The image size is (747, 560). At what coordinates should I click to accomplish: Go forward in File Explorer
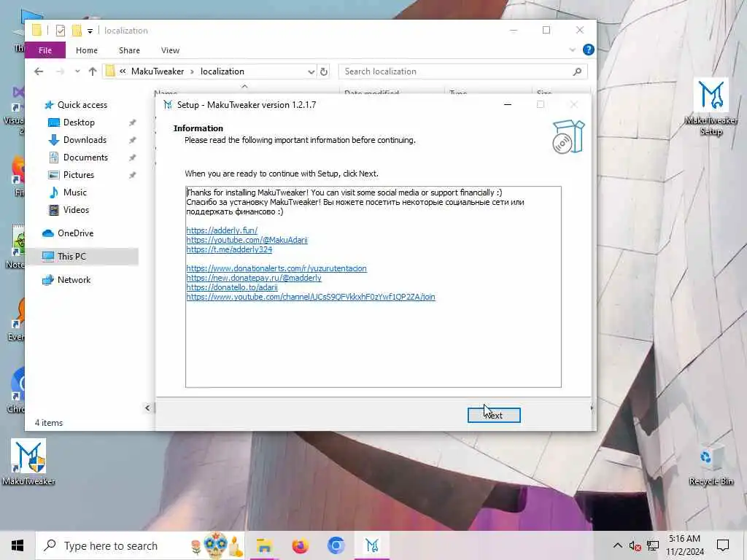(60, 71)
